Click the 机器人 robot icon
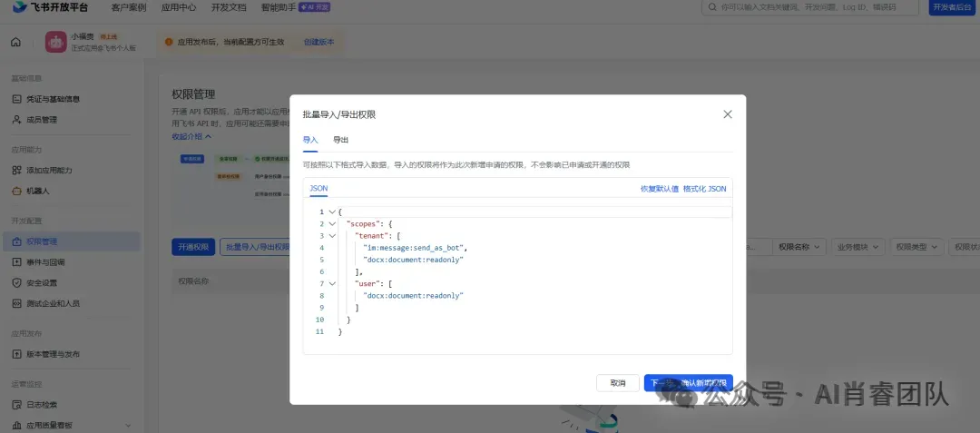 coord(17,191)
